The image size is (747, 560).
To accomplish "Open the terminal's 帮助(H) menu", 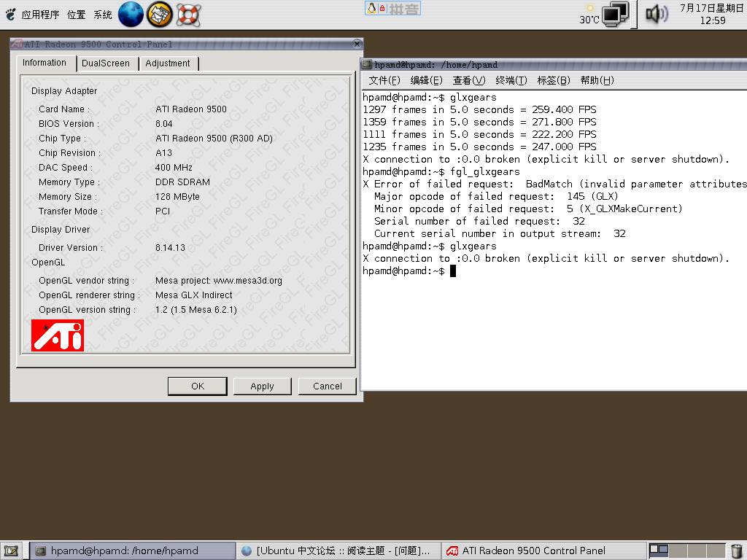I will (x=597, y=80).
